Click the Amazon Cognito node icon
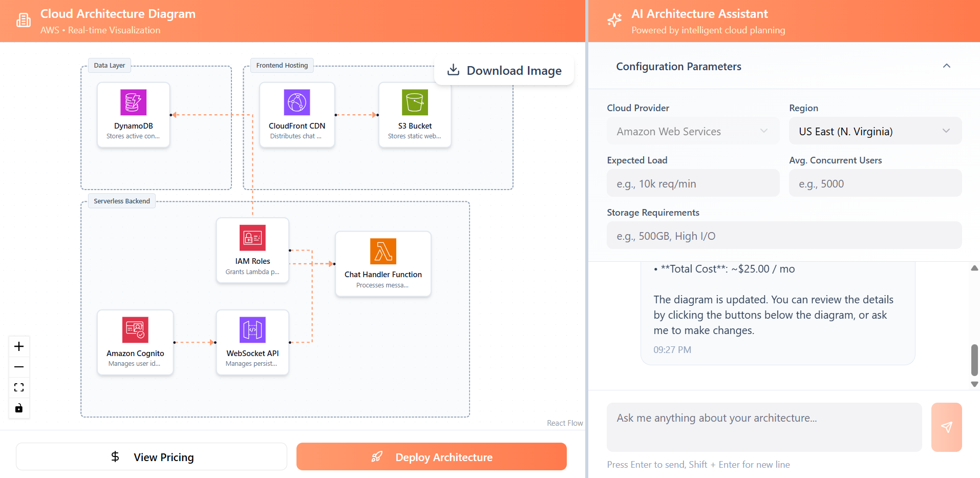 click(x=135, y=330)
